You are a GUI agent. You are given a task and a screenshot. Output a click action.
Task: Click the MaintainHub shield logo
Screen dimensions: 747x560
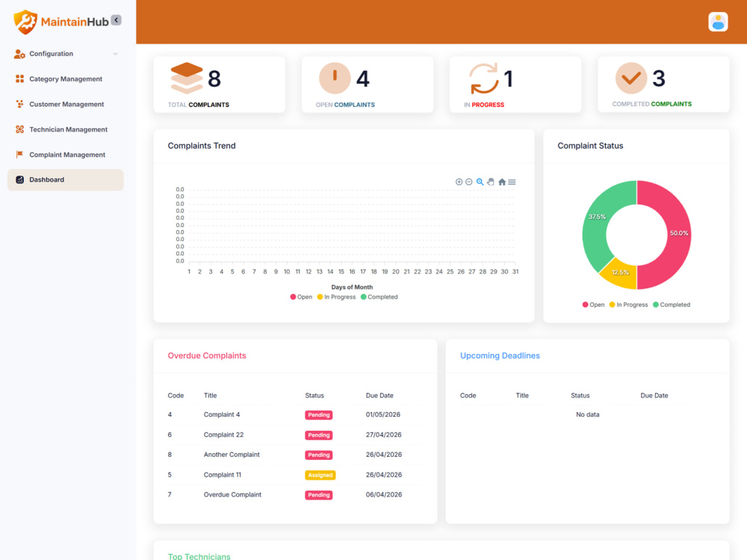25,22
